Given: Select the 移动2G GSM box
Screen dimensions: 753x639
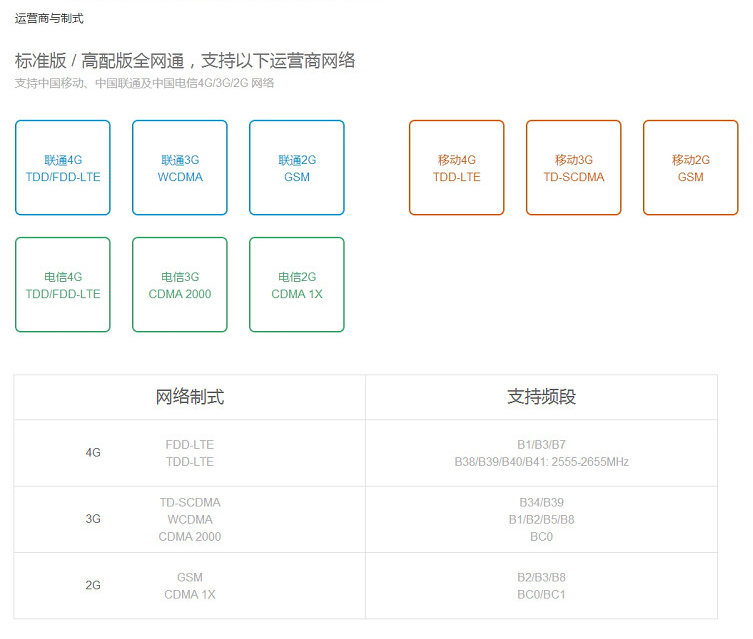Looking at the screenshot, I should [x=691, y=168].
